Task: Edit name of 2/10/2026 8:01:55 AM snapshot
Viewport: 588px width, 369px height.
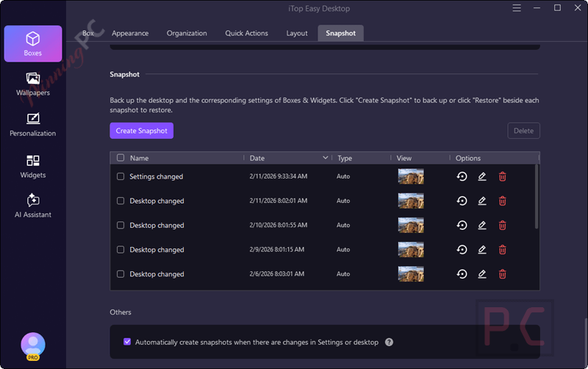Action: pos(482,225)
